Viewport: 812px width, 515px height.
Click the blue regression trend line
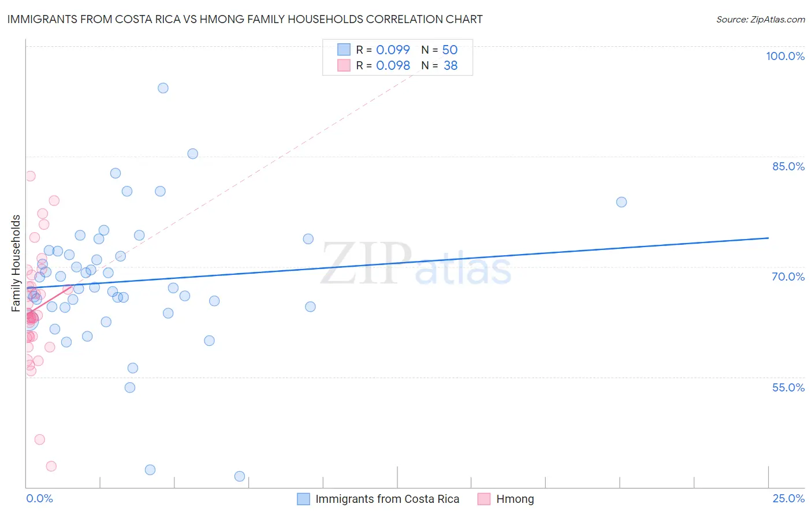397,263
